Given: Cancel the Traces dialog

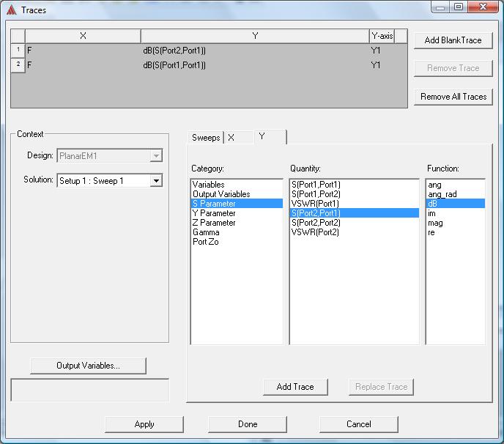Looking at the screenshot, I should pyautogui.click(x=359, y=424).
